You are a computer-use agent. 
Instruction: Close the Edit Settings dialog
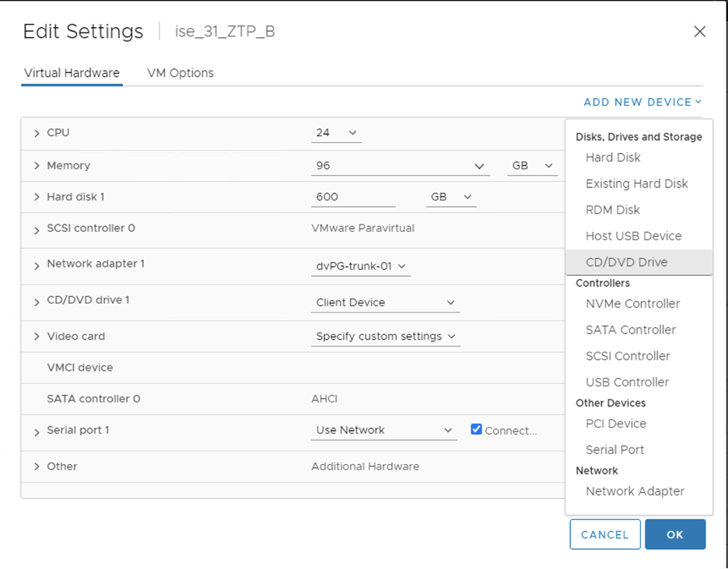699,32
